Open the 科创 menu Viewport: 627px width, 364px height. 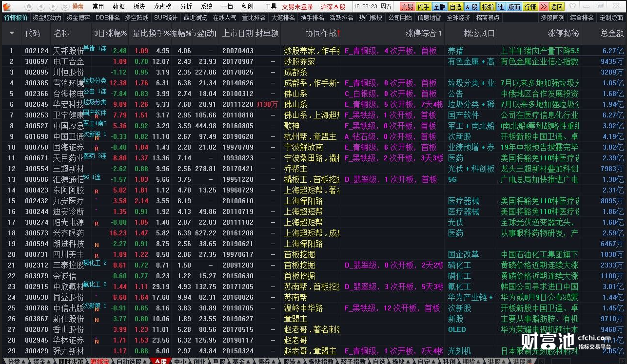point(247,7)
